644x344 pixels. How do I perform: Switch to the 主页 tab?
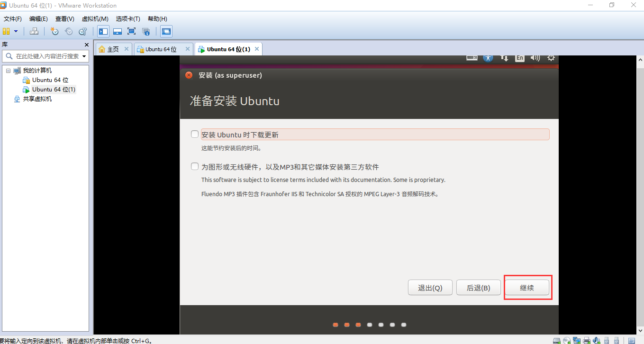113,49
